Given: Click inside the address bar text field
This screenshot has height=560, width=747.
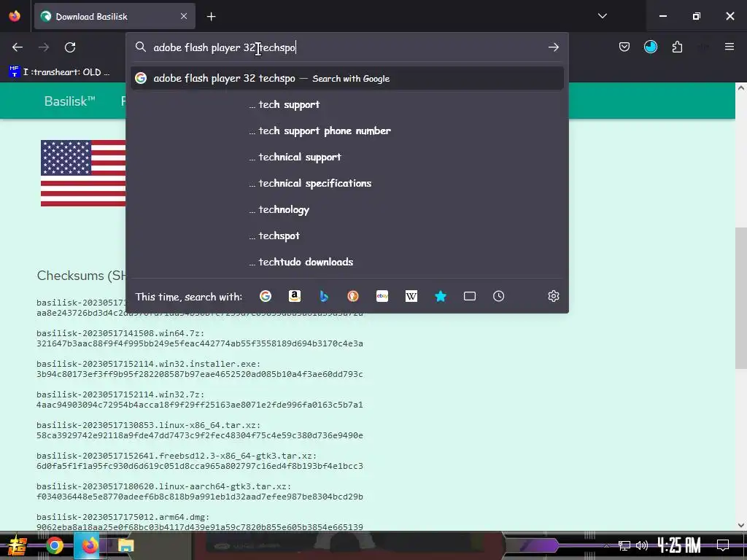Looking at the screenshot, I should [348, 47].
